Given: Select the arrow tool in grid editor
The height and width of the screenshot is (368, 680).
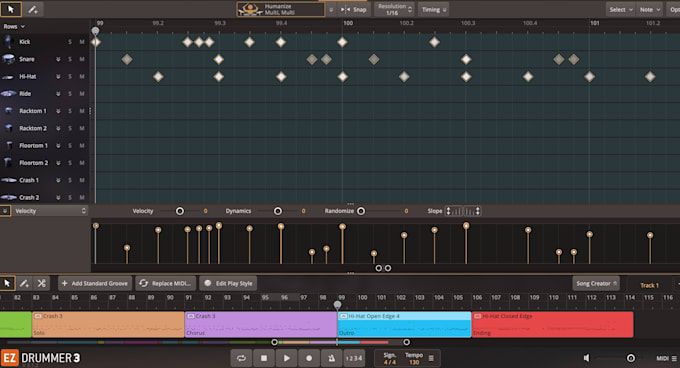Looking at the screenshot, I should (x=11, y=9).
